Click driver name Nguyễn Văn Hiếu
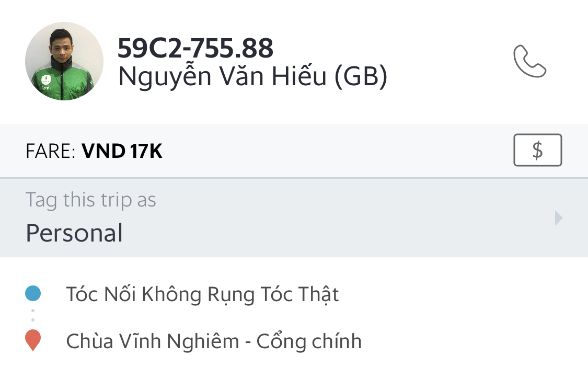588x367 pixels. 222,76
